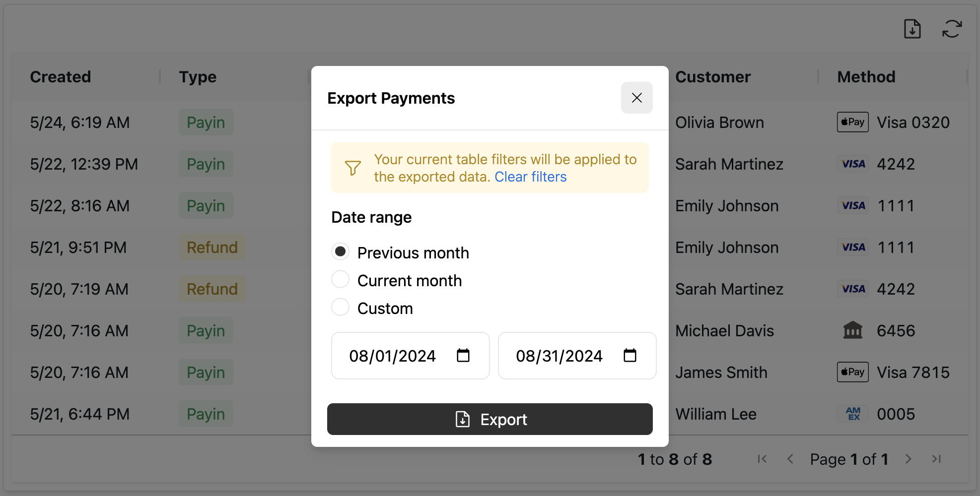Screen dimensions: 980x496
Task: Click the Amex icon next to William Lee
Action: click(x=852, y=414)
